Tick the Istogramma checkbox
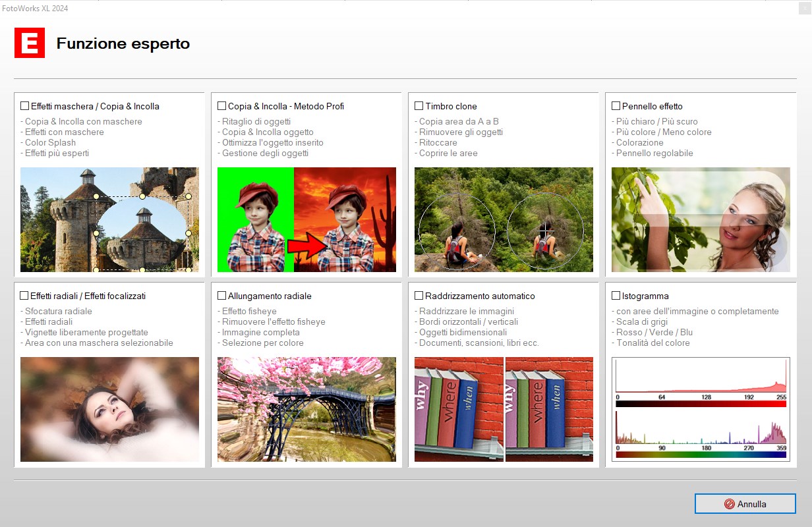The image size is (812, 527). pyautogui.click(x=616, y=296)
